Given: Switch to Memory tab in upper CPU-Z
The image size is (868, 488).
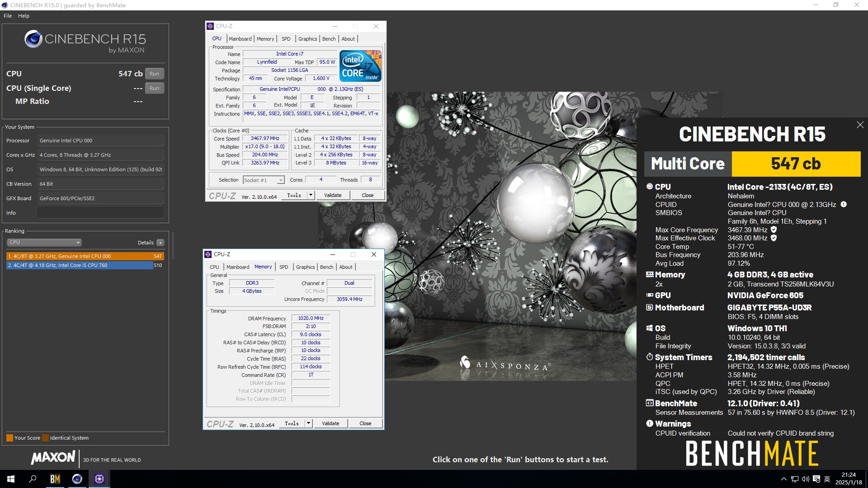Looking at the screenshot, I should pos(265,39).
